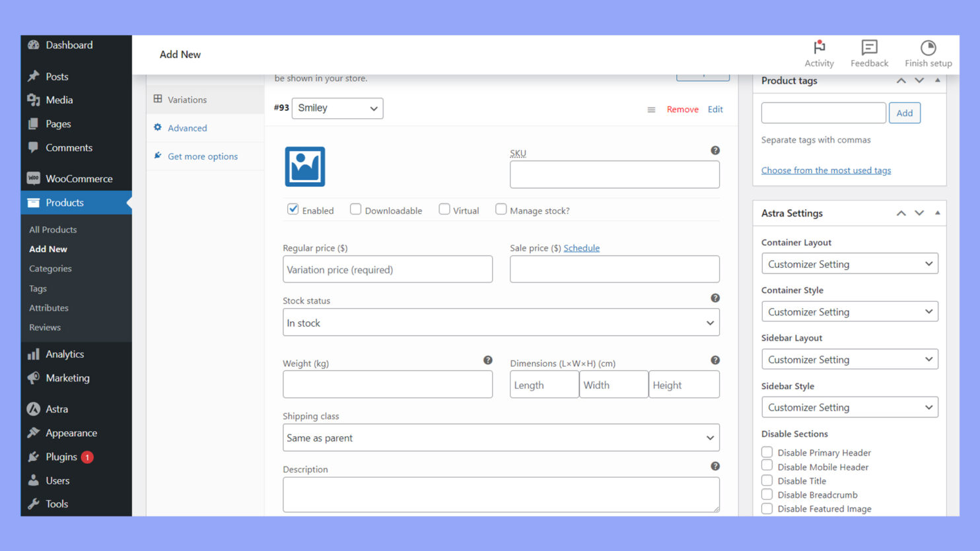The height and width of the screenshot is (551, 980).
Task: Collapse the Astra Settings panel
Action: [938, 212]
